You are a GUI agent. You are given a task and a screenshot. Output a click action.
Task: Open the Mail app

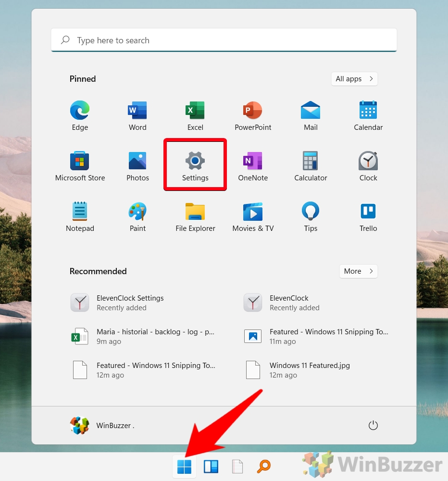click(x=311, y=116)
